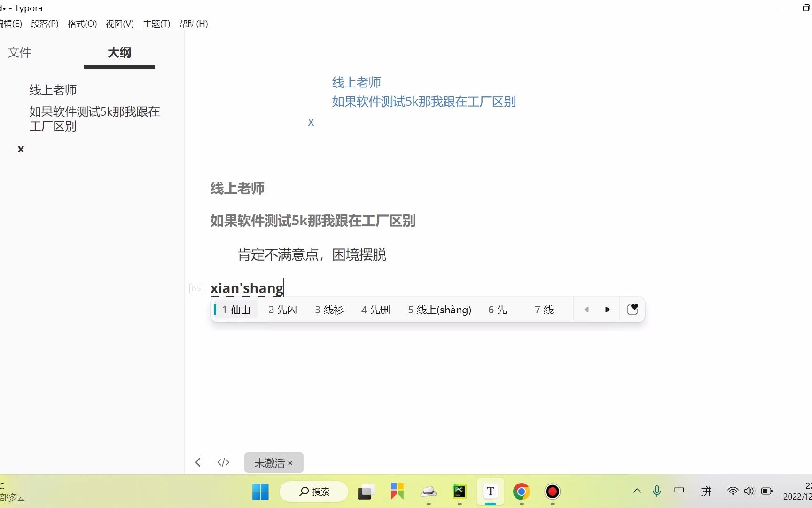Choose IME candidate 4 先删
Image resolution: width=812 pixels, height=508 pixels.
[376, 310]
